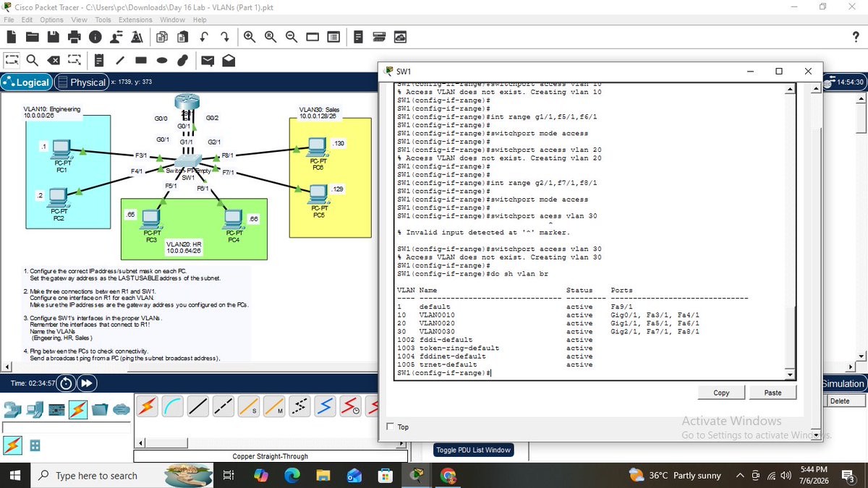Open the File menu
868x488 pixels.
click(x=9, y=20)
